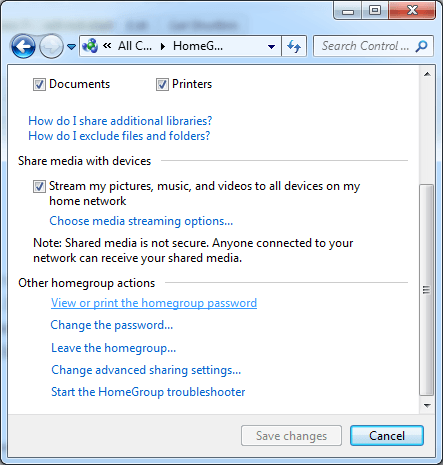This screenshot has height=465, width=443.
Task: Click the Control Panel network icon in address bar
Action: tap(90, 46)
